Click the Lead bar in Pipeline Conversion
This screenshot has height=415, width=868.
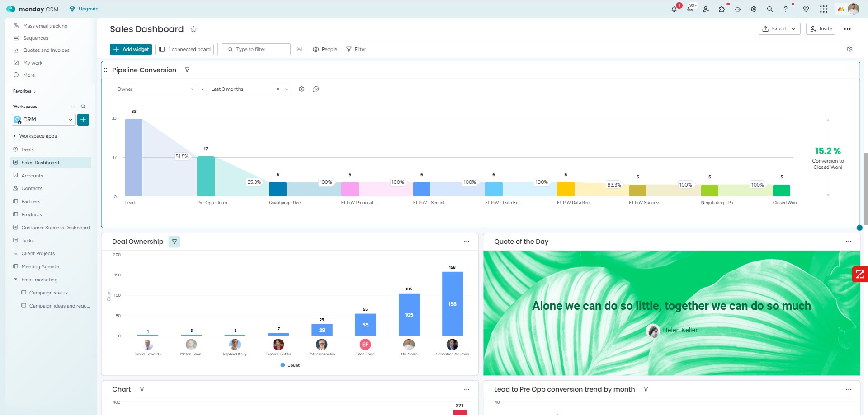click(x=134, y=158)
